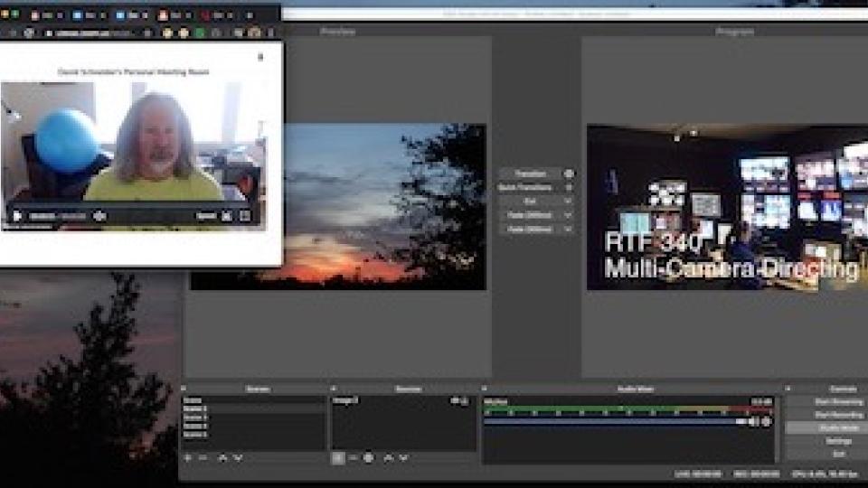Click Exit in the Controls panel
The image size is (868, 488).
[839, 454]
